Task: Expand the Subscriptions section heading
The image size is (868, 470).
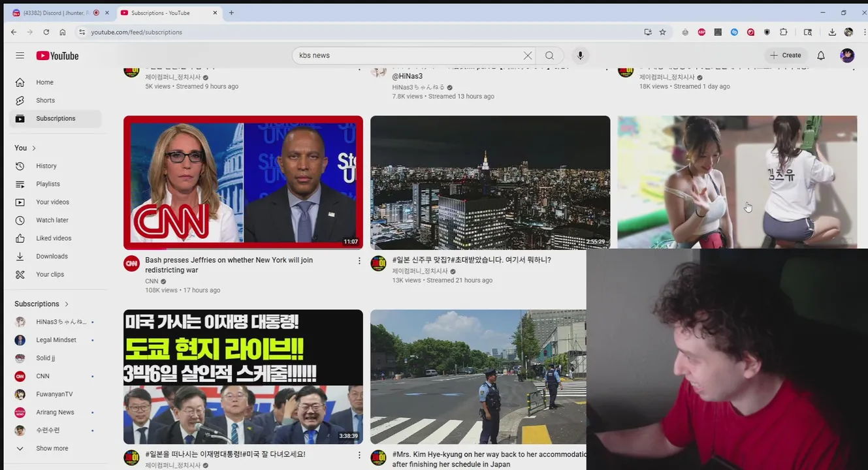Action: point(42,304)
